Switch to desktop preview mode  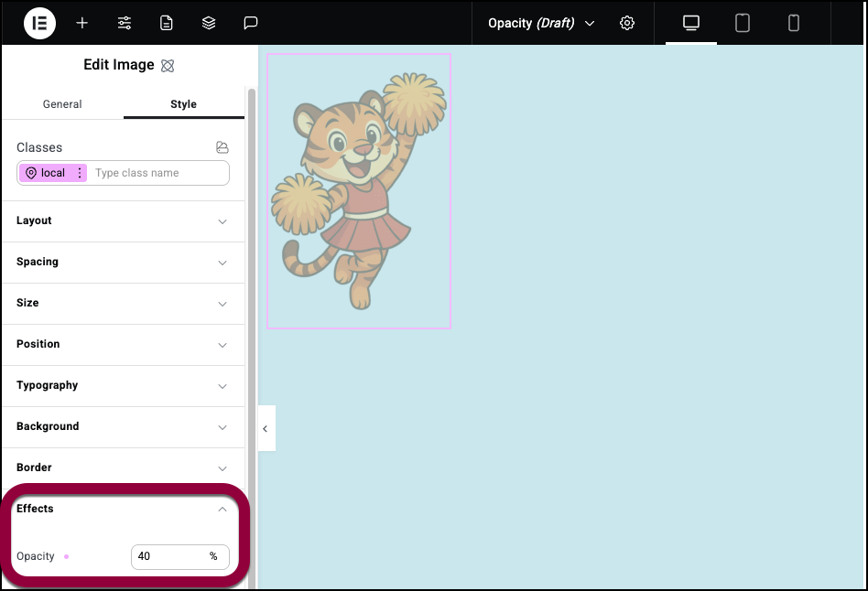(x=691, y=23)
